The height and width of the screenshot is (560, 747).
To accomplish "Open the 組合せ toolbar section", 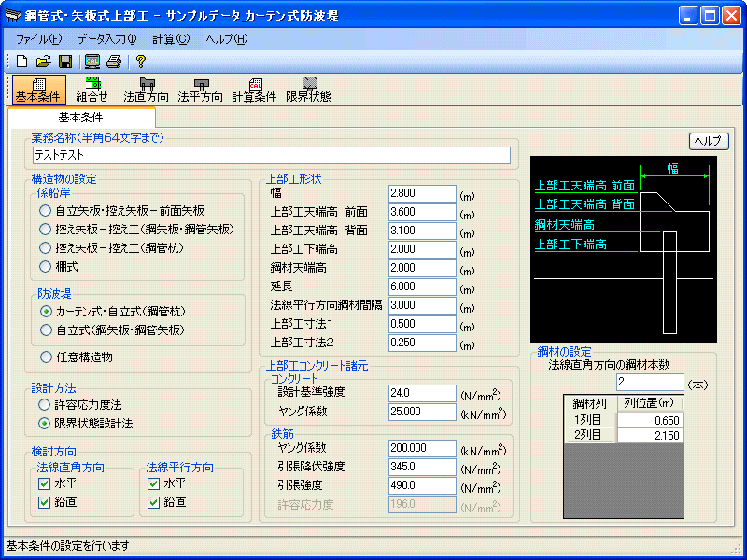I will coord(92,90).
